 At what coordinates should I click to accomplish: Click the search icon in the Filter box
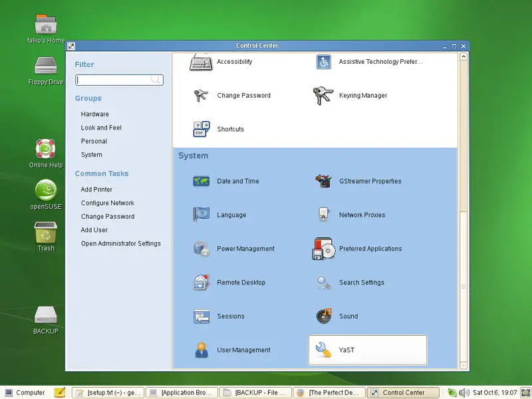(156, 80)
